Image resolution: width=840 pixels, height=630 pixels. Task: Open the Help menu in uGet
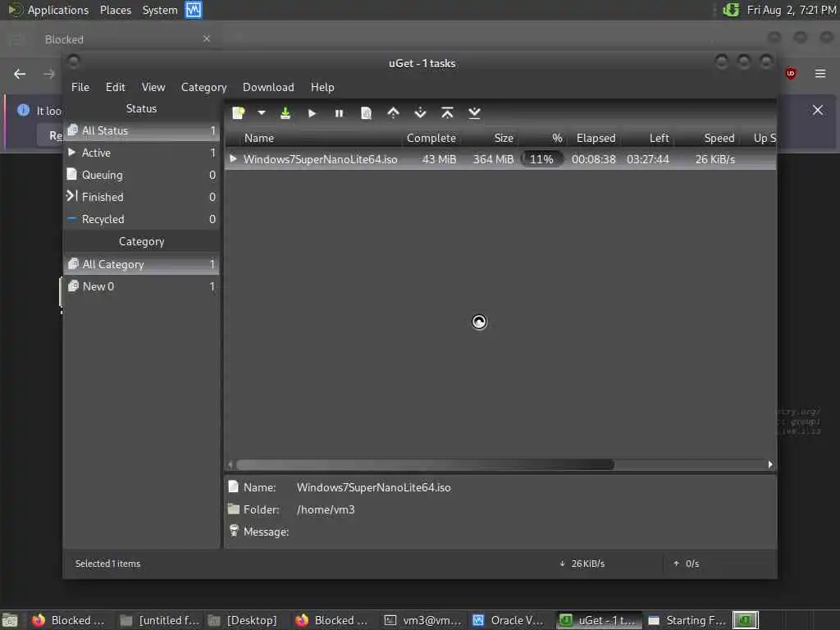(x=322, y=87)
